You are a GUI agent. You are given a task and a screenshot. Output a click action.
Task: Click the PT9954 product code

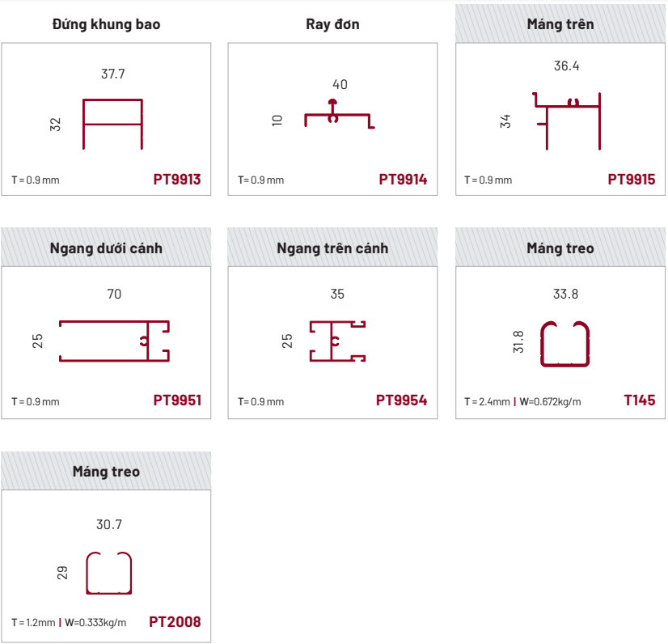(401, 400)
